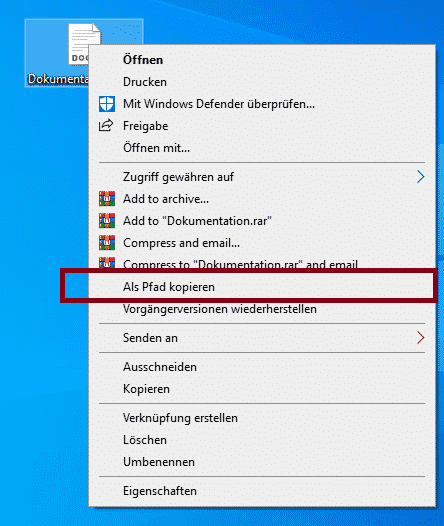Expand the Zugriff gewähren auf submenu arrow
The height and width of the screenshot is (526, 444).
(421, 177)
